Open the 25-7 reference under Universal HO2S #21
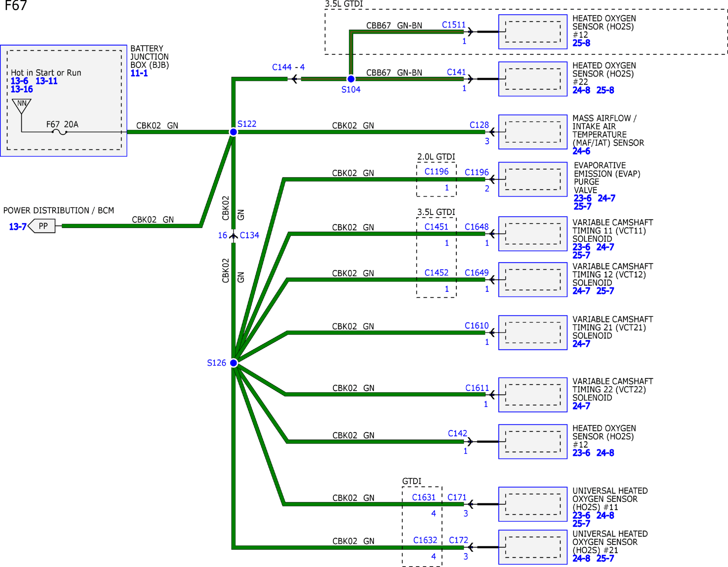This screenshot has width=728, height=567. 605,558
